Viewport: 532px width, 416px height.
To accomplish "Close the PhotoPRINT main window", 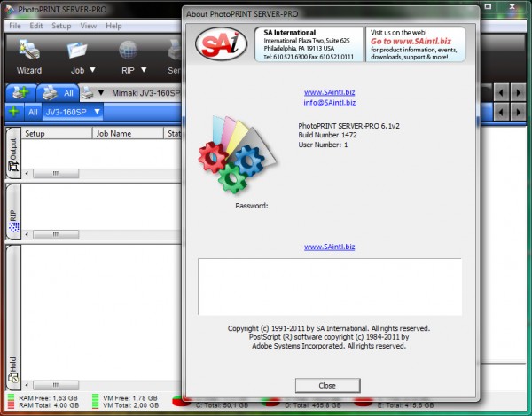I will pyautogui.click(x=512, y=6).
